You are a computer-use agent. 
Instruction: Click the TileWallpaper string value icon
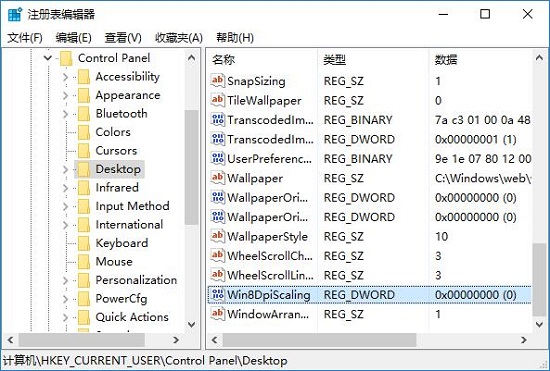[217, 100]
